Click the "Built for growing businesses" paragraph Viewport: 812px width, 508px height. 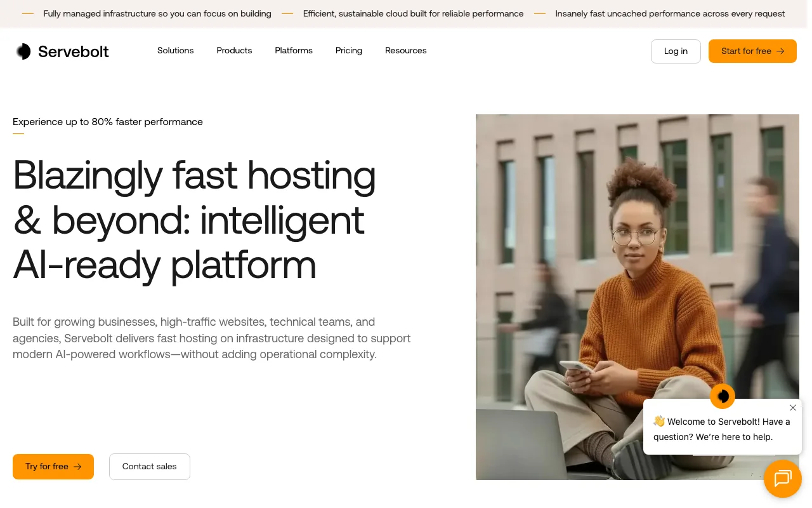(x=212, y=338)
